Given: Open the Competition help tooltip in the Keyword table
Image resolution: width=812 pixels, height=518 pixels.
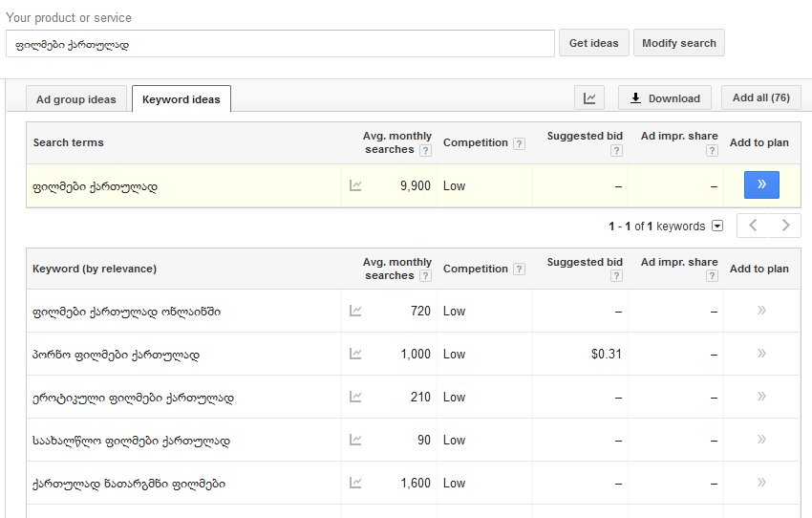Looking at the screenshot, I should (519, 270).
